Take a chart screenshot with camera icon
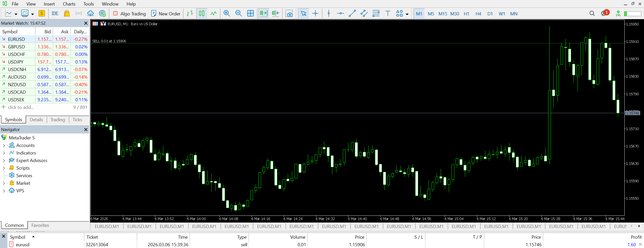This screenshot has width=644, height=248. (x=289, y=14)
